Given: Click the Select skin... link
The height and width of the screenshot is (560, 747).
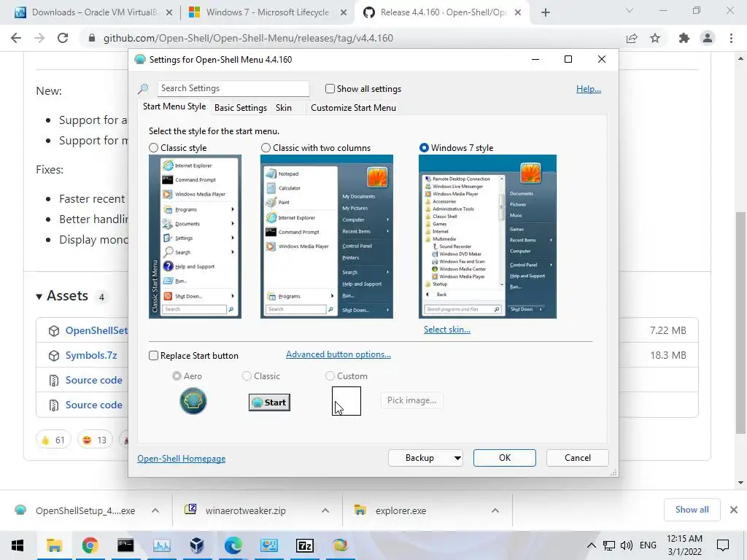Looking at the screenshot, I should (x=447, y=330).
